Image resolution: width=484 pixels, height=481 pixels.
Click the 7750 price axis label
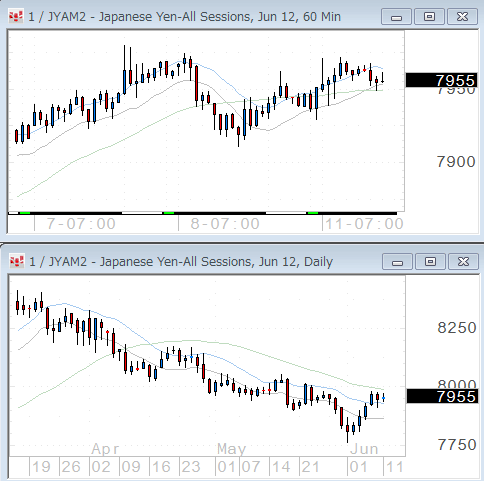point(457,445)
